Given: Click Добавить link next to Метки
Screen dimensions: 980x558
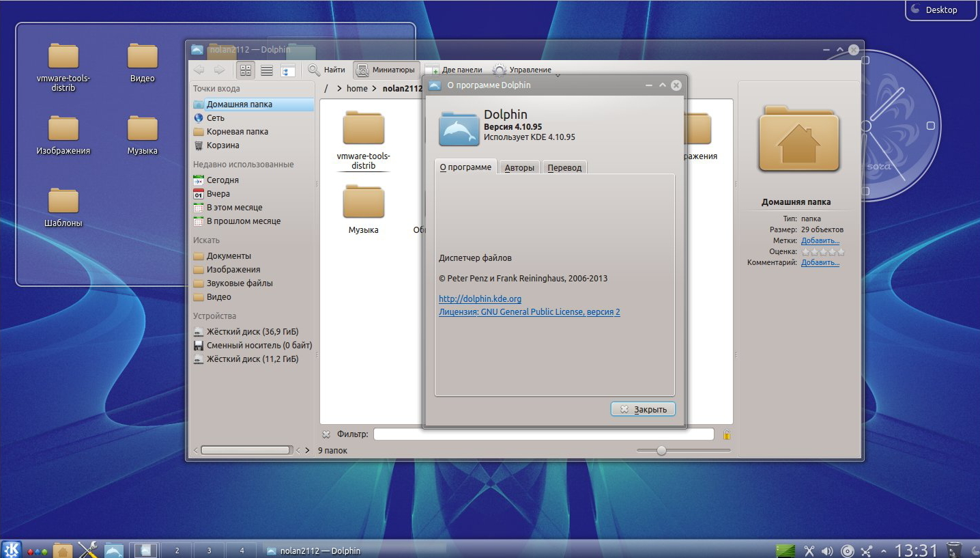Looking at the screenshot, I should [x=820, y=240].
